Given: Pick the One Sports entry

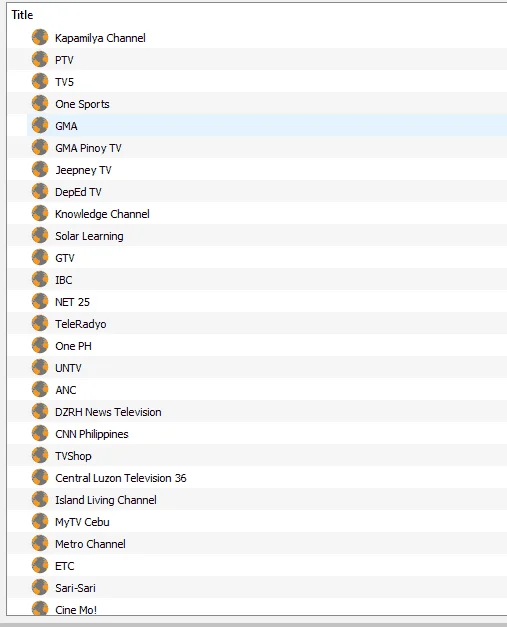Looking at the screenshot, I should tap(82, 104).
